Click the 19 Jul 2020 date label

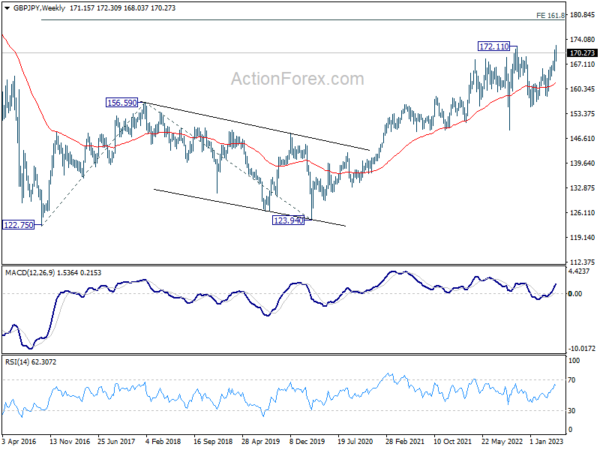pos(355,441)
